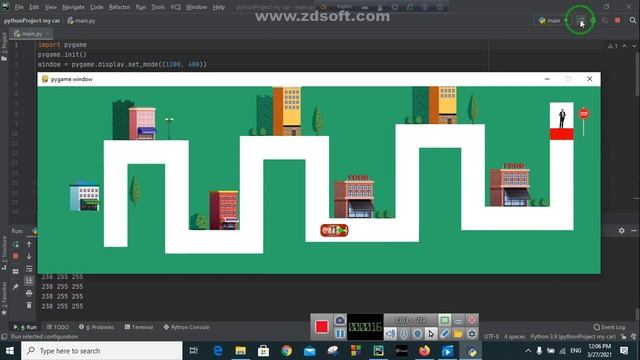640x360 pixels.
Task: Print the Run console output
Action: coord(29,293)
